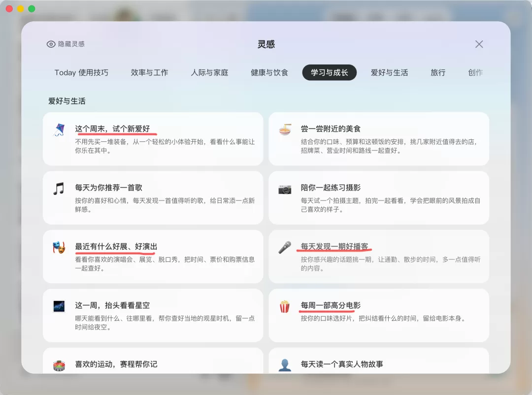Select the 健康与饮食 tab
Image resolution: width=532 pixels, height=395 pixels.
[269, 72]
